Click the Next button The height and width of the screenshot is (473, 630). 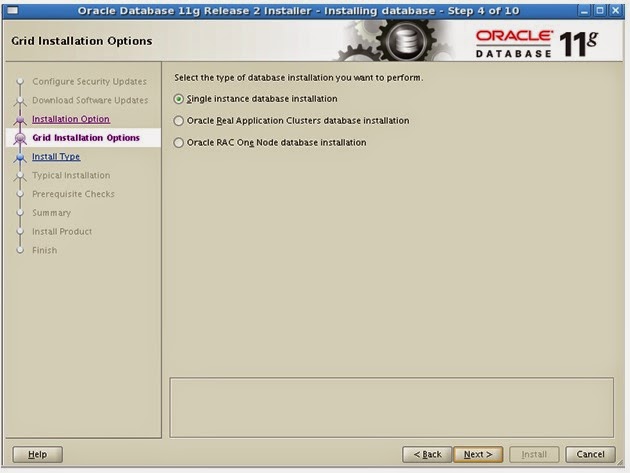(478, 455)
